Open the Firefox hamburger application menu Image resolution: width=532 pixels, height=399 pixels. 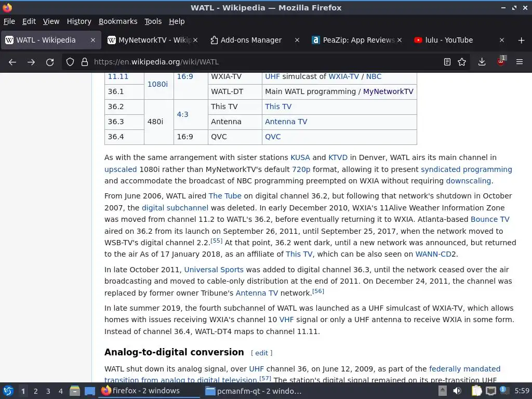click(520, 62)
